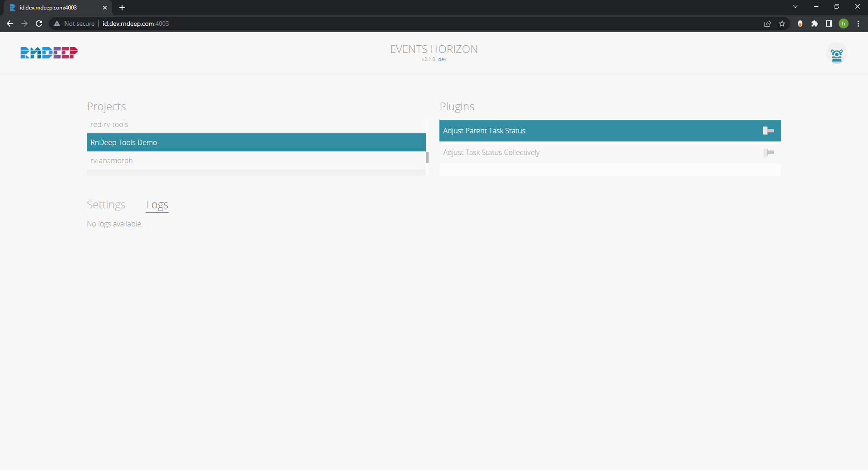
Task: Open the user avatar robot icon
Action: [x=836, y=54]
